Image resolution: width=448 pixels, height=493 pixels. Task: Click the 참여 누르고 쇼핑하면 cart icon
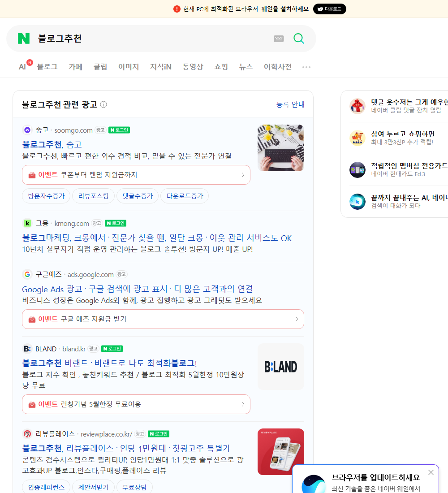tap(358, 138)
